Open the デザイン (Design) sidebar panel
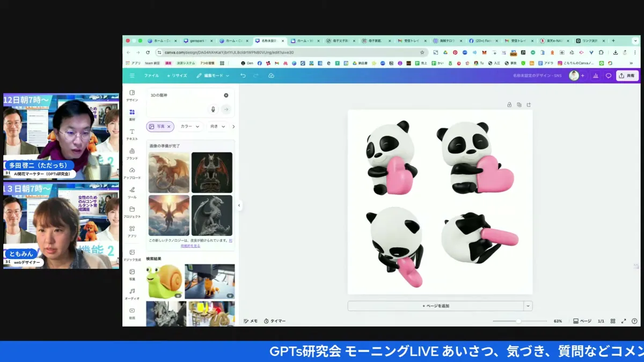This screenshot has width=644, height=362. click(132, 95)
